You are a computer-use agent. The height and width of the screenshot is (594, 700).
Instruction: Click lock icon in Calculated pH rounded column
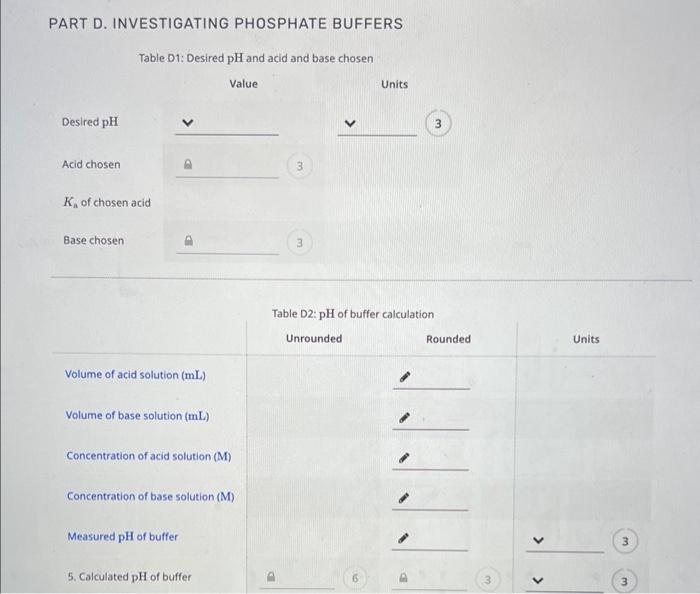pos(403,577)
